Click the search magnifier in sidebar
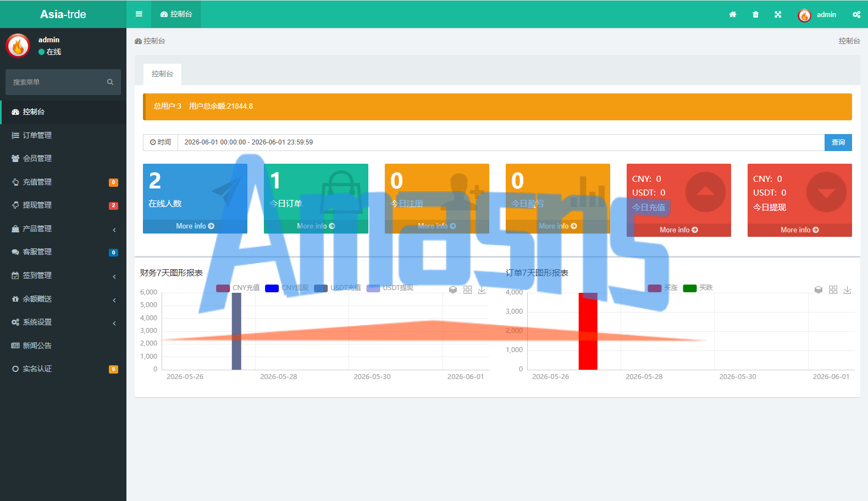The width and height of the screenshot is (868, 501). tap(110, 82)
